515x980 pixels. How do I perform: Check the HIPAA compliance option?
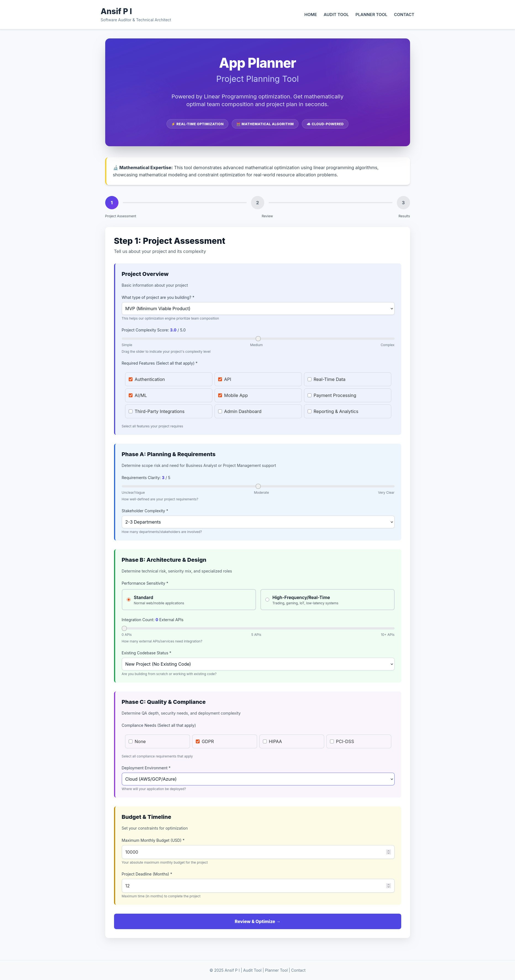coord(265,741)
